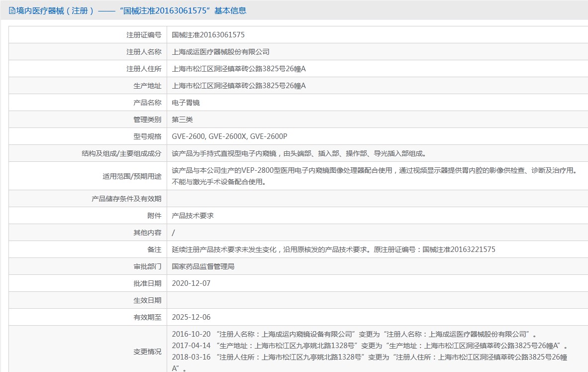Select the remark with 原注册证编号：国械注准20163221575
588x372 pixels.
(x=333, y=249)
